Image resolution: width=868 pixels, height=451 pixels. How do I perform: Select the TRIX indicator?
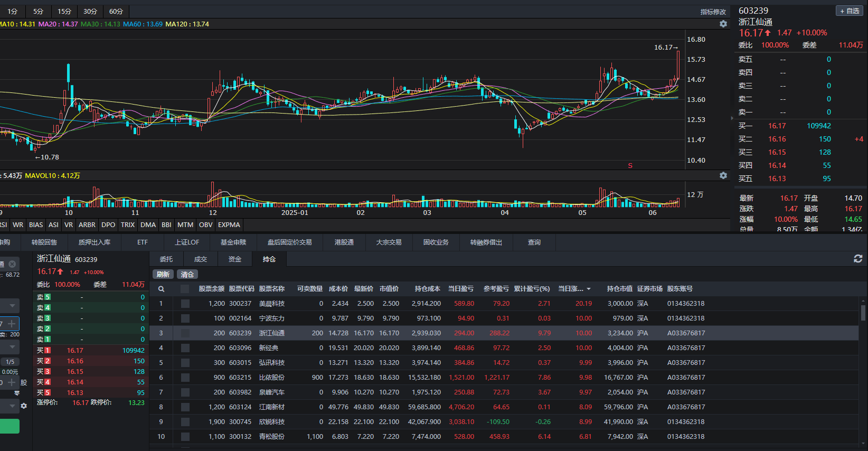pyautogui.click(x=128, y=225)
